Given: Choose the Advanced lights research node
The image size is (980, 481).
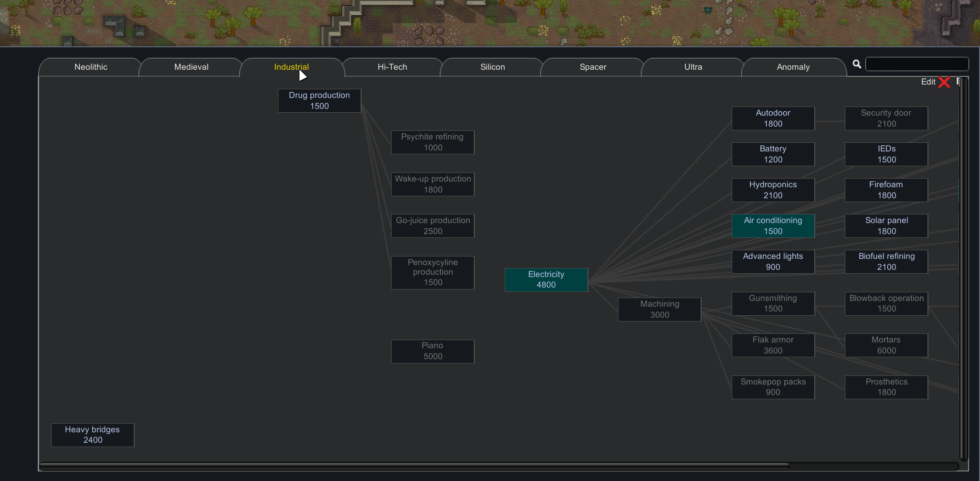Looking at the screenshot, I should pyautogui.click(x=773, y=262).
